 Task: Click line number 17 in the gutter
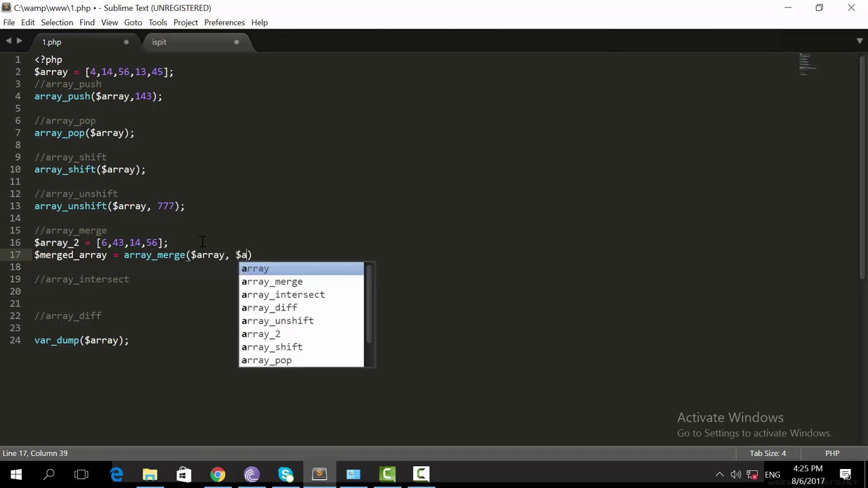point(15,255)
